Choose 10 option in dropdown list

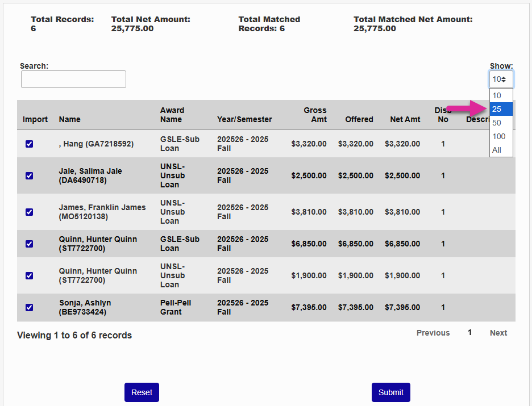click(501, 95)
